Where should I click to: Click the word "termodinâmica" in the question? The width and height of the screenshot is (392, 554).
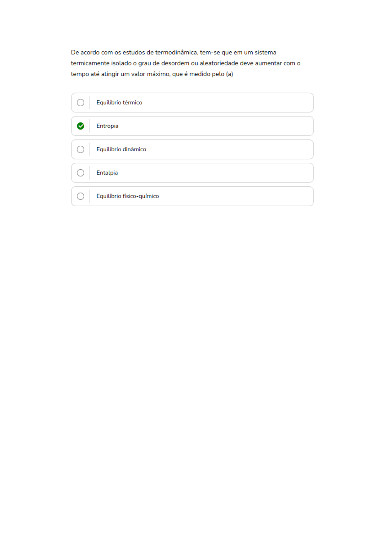[176, 52]
